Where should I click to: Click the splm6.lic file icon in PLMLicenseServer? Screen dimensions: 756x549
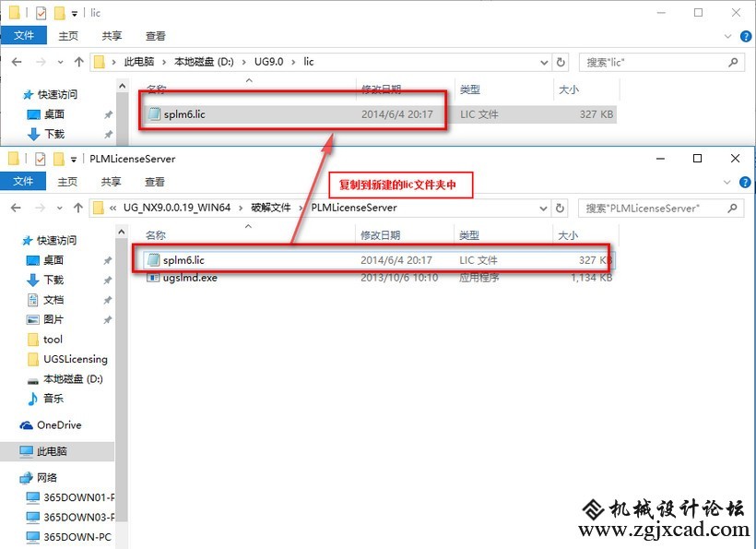click(153, 260)
